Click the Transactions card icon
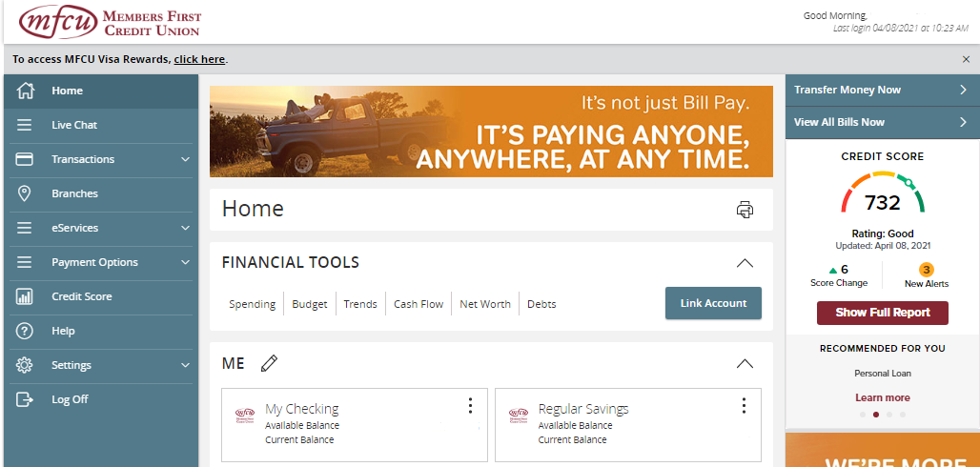This screenshot has width=980, height=467. point(25,159)
